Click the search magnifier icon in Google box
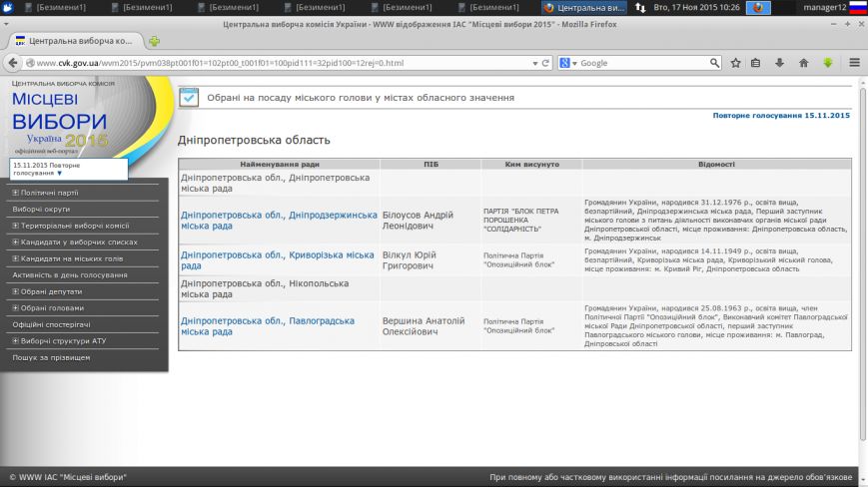This screenshot has width=868, height=487. click(714, 63)
